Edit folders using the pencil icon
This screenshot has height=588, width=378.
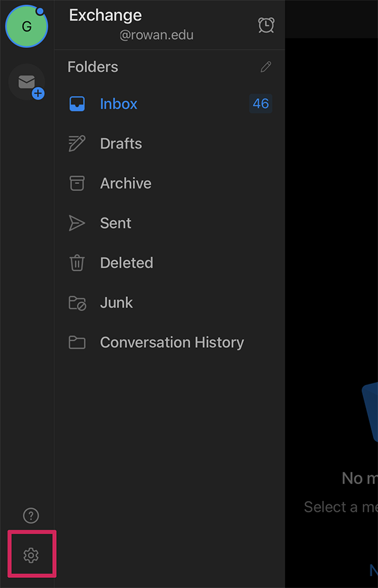266,67
